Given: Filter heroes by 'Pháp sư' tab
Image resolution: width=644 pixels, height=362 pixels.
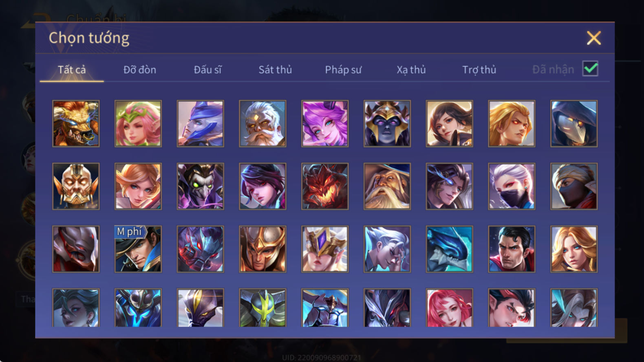Looking at the screenshot, I should [343, 70].
